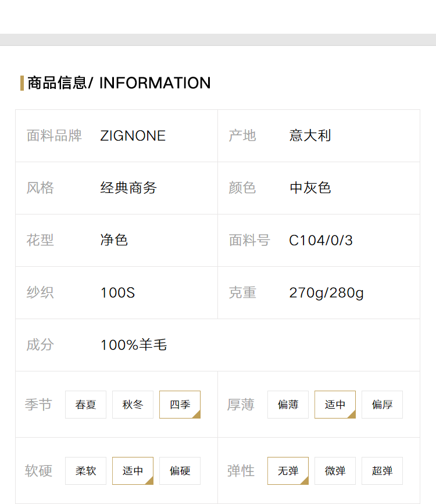Click the 经典商务 style value
The width and height of the screenshot is (436, 504).
click(128, 188)
